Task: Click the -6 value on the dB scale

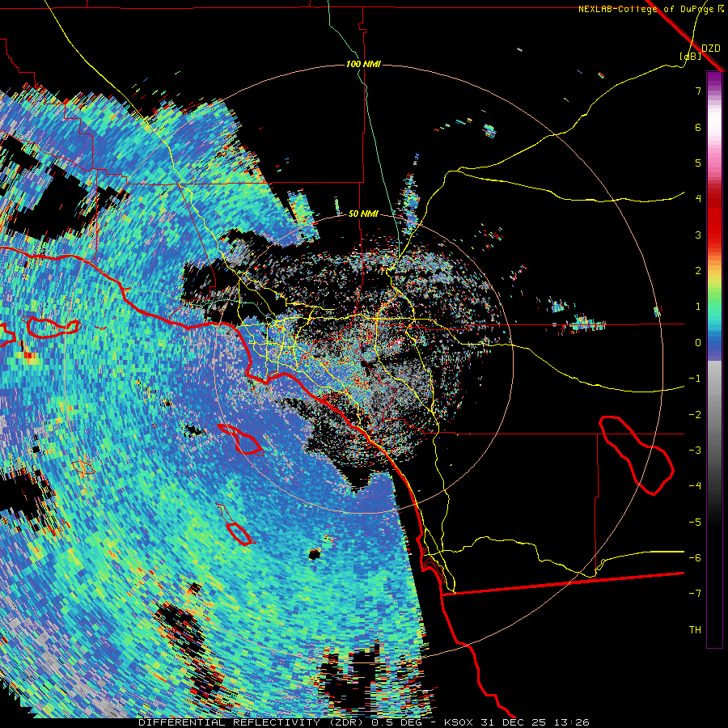Action: click(x=695, y=558)
